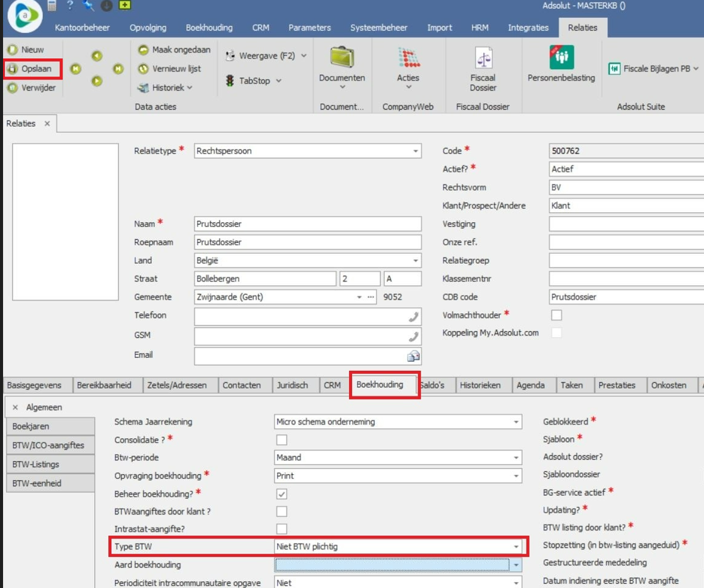Click the phone icon in Telefoon field

point(413,317)
